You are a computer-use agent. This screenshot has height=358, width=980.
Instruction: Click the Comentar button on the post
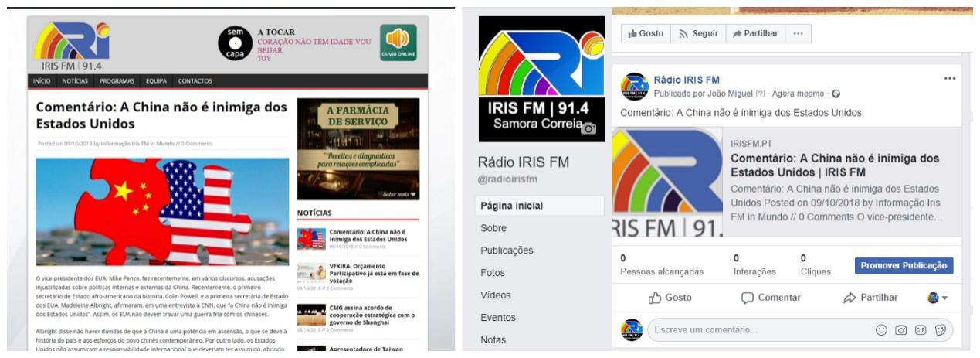tap(771, 297)
